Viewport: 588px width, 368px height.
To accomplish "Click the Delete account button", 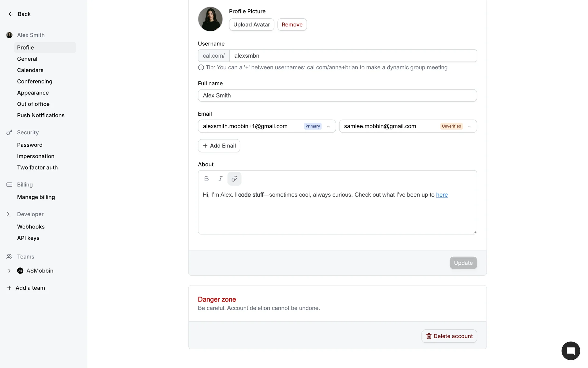I will (x=449, y=336).
